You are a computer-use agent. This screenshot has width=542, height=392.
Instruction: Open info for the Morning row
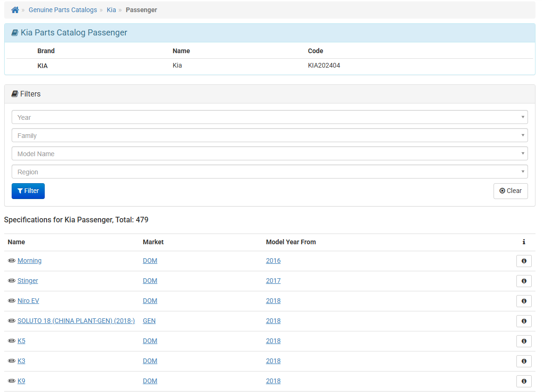[524, 261]
